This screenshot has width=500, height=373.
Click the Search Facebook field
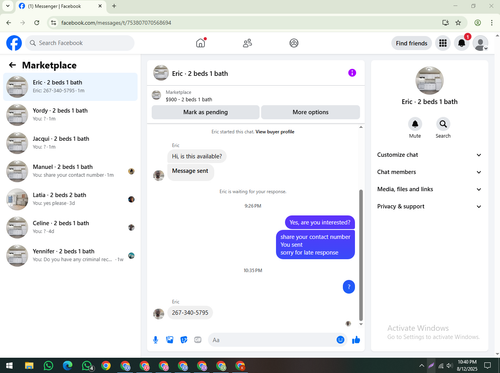pyautogui.click(x=80, y=43)
